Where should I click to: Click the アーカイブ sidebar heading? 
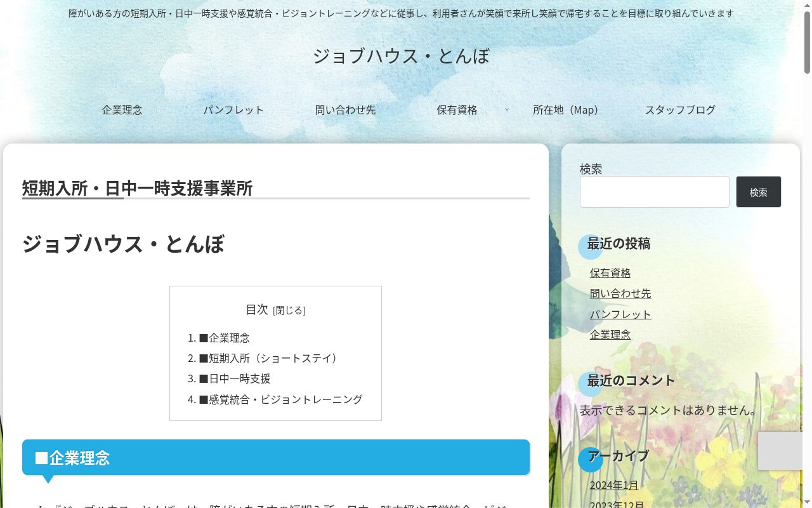point(618,456)
